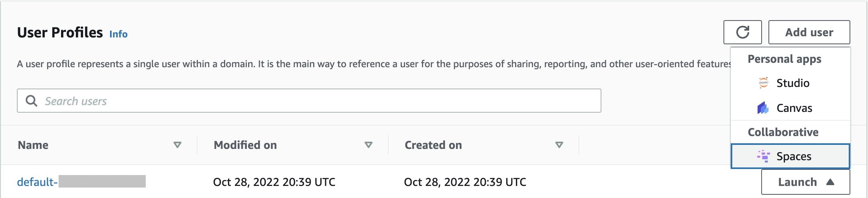Image resolution: width=868 pixels, height=198 pixels.
Task: Click the Jupyter icon beside Studio
Action: pos(763,83)
